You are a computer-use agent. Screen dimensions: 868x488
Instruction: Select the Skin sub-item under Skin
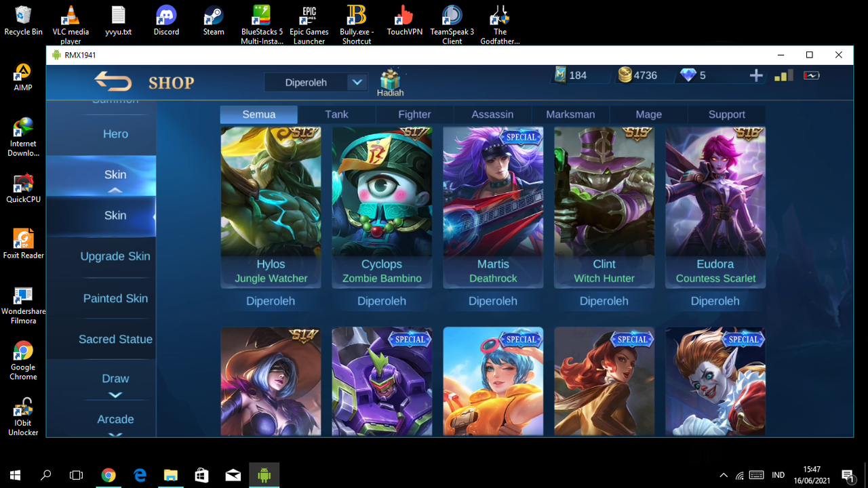click(x=101, y=216)
